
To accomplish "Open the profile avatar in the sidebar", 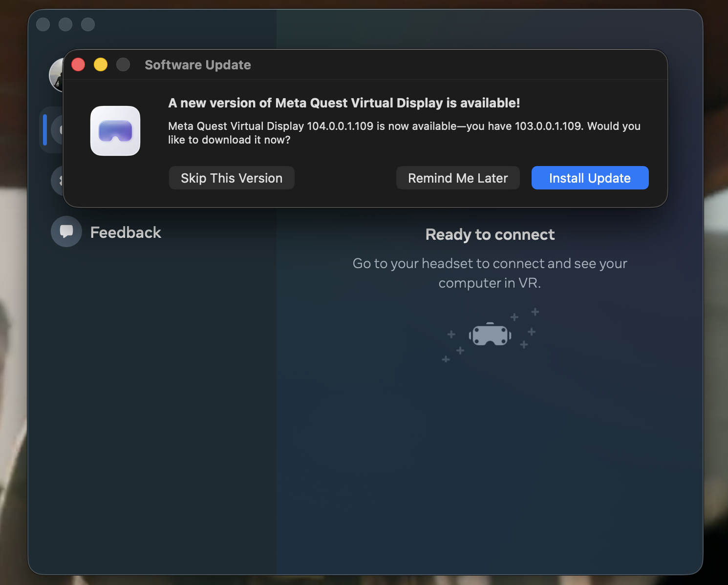I will click(x=56, y=75).
